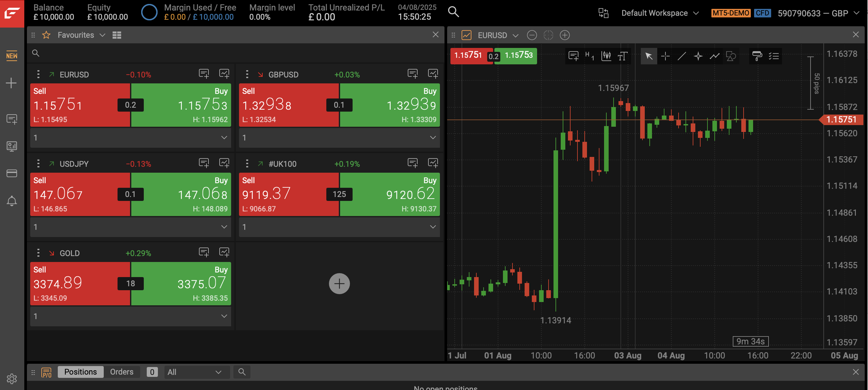Select the polyline indicator tool
The image size is (868, 390).
point(715,56)
